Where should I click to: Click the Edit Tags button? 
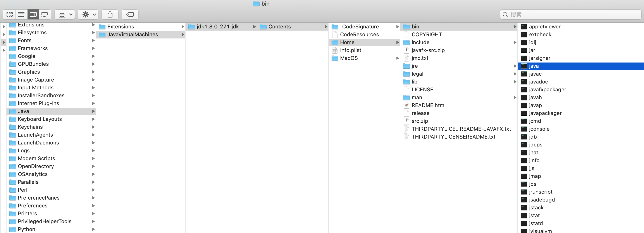(x=130, y=14)
